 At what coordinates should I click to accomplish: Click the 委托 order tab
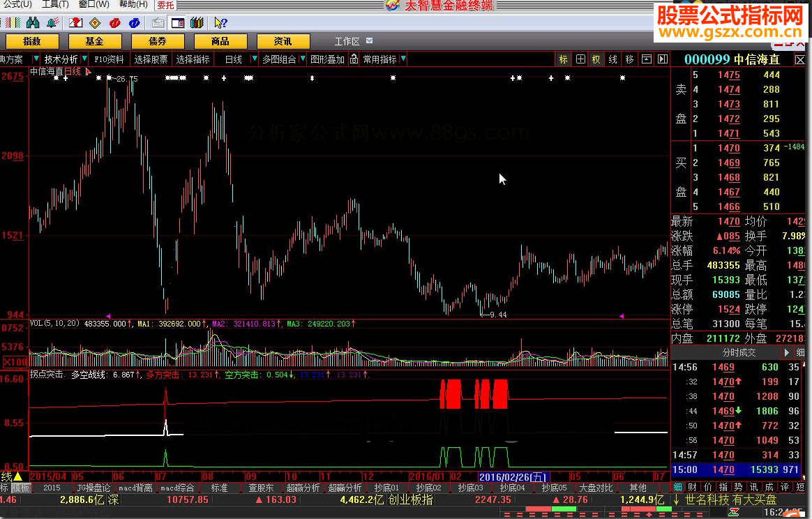(x=166, y=5)
